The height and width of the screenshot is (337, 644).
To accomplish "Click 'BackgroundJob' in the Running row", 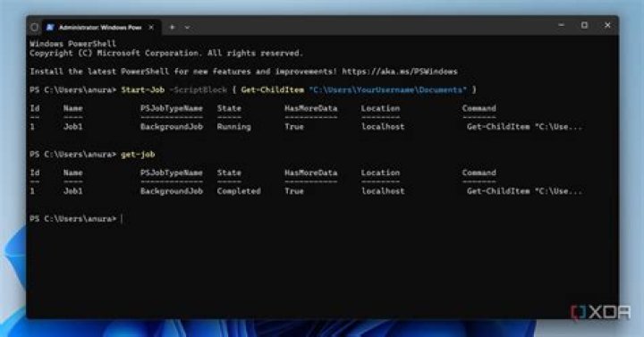I will (172, 127).
